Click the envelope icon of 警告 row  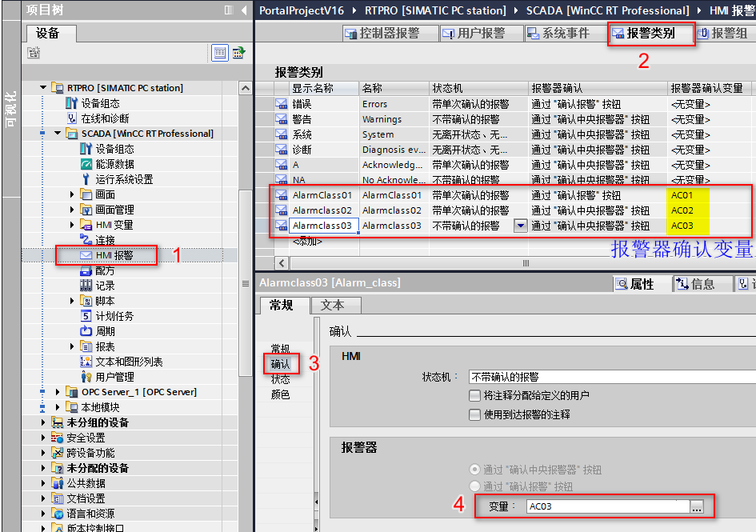[281, 119]
